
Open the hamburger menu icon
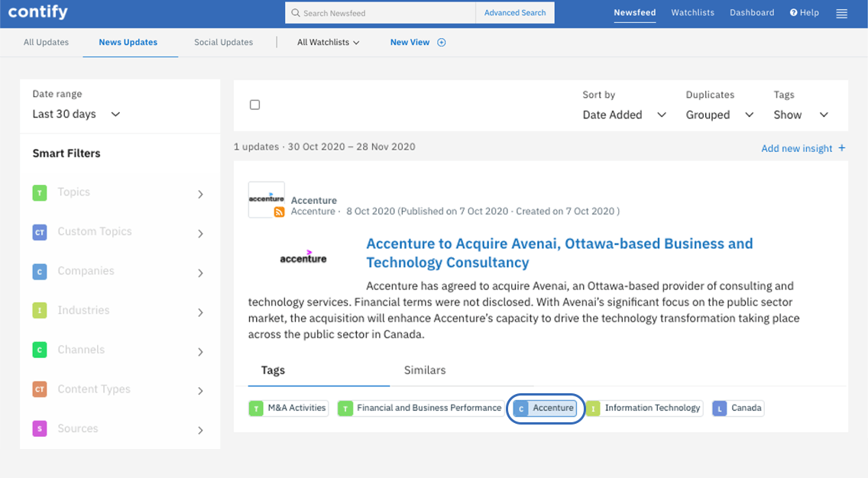(x=841, y=13)
